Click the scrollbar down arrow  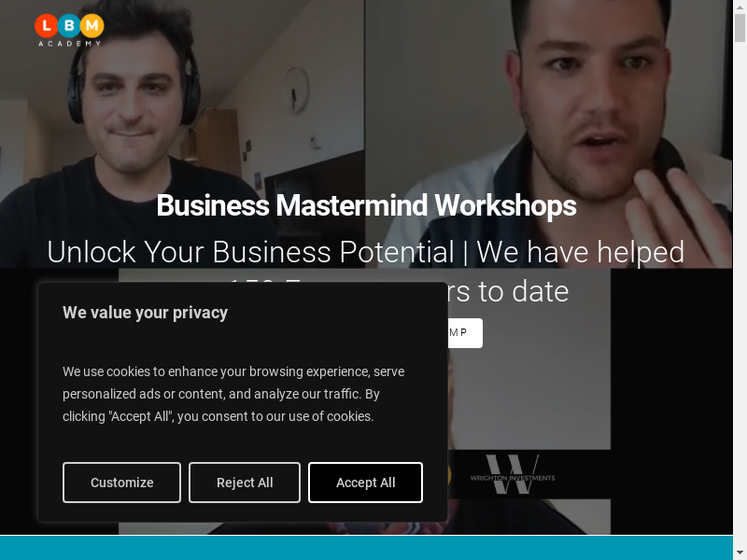740,554
